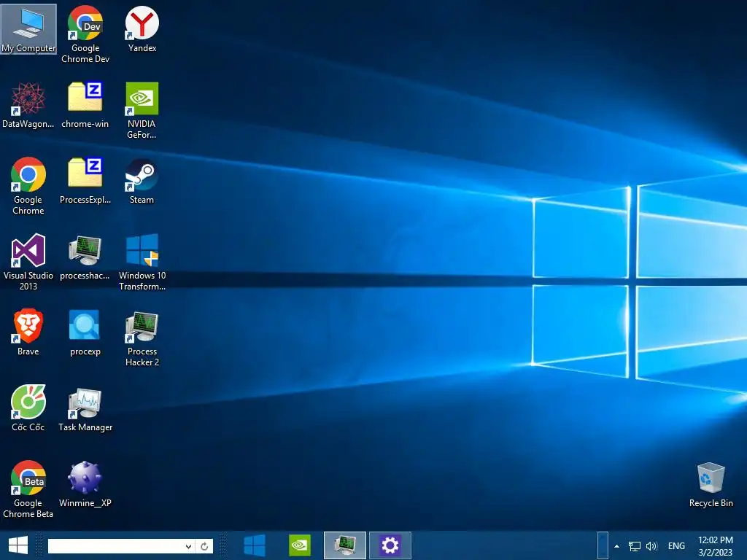
Task: Click the taskbar address refresh button
Action: (x=204, y=546)
